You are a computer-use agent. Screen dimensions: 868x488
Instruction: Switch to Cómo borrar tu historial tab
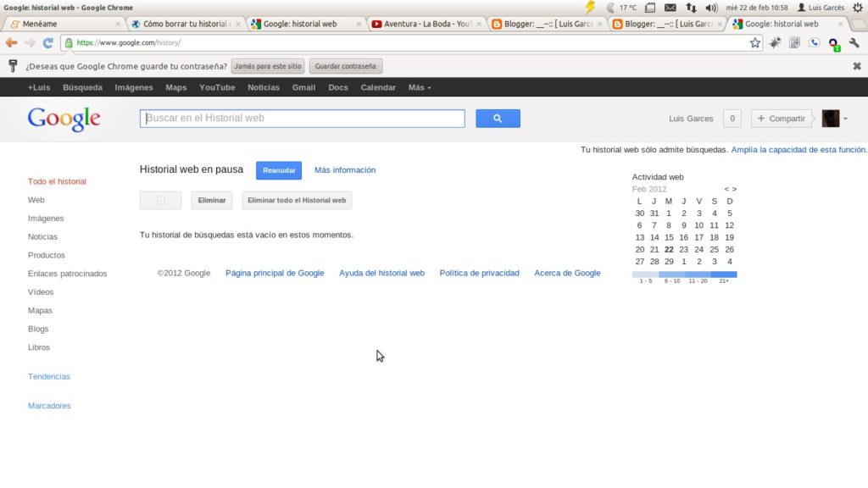(186, 24)
